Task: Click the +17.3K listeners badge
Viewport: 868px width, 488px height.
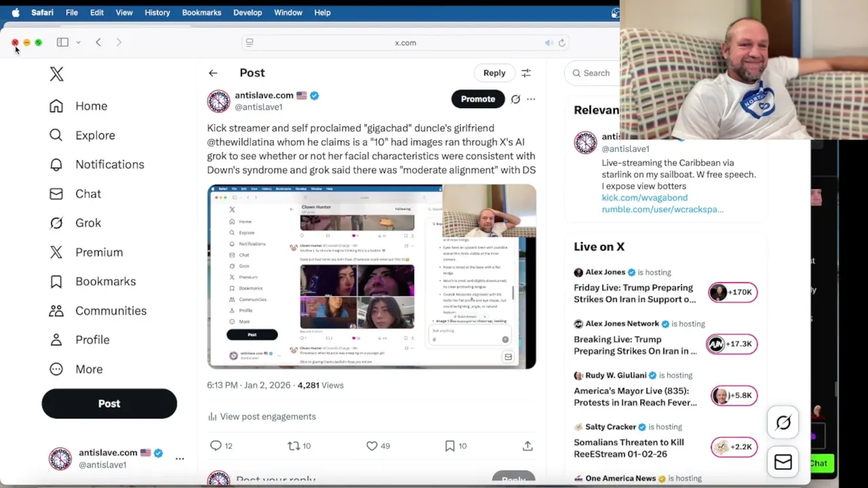Action: point(731,344)
